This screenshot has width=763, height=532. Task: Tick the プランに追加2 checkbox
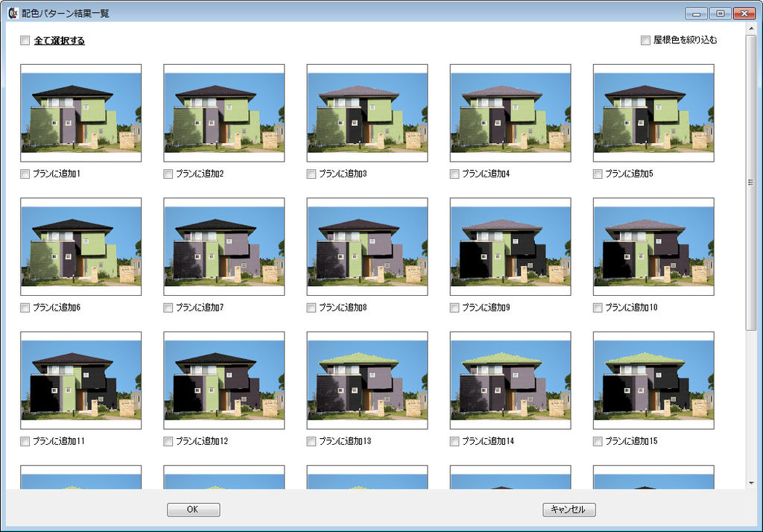pos(168,174)
